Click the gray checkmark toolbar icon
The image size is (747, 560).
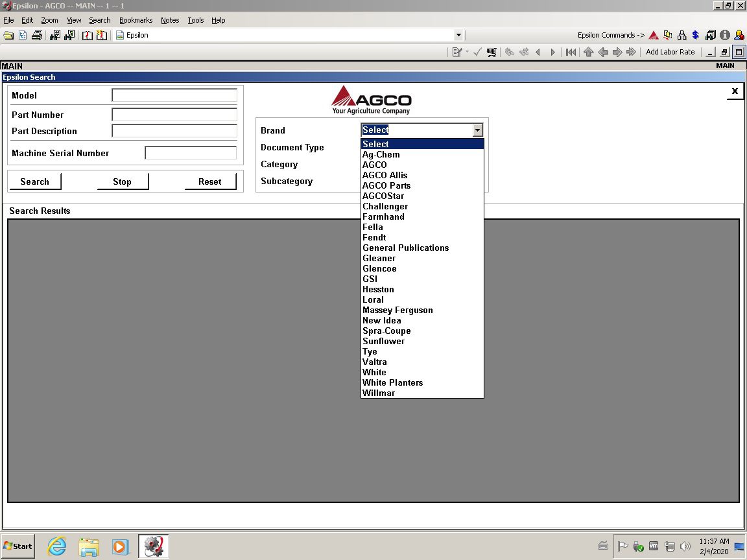477,52
